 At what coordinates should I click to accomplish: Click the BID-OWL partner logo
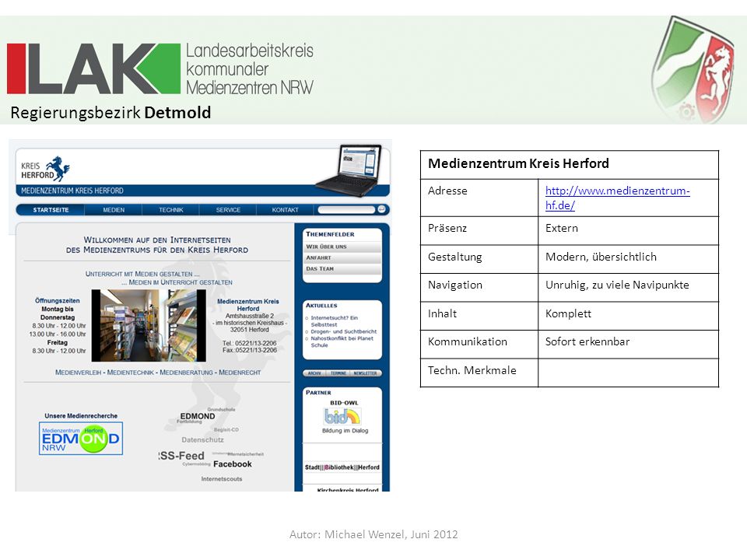[x=342, y=417]
